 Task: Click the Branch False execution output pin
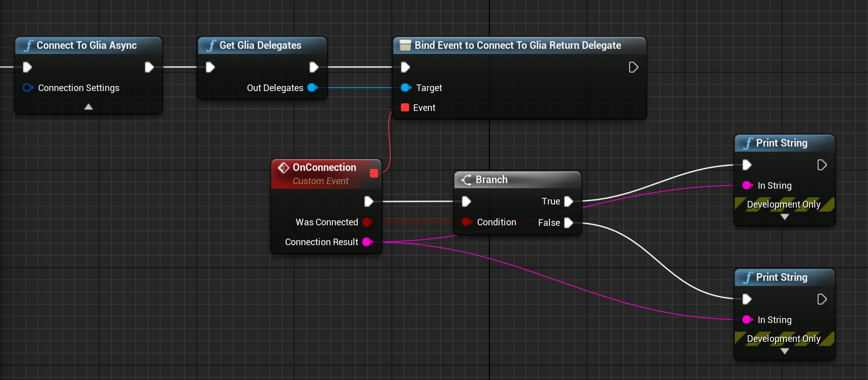click(x=569, y=223)
